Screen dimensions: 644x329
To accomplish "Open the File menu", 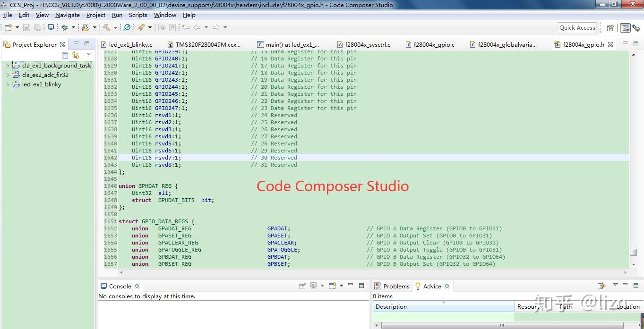I will coord(8,15).
